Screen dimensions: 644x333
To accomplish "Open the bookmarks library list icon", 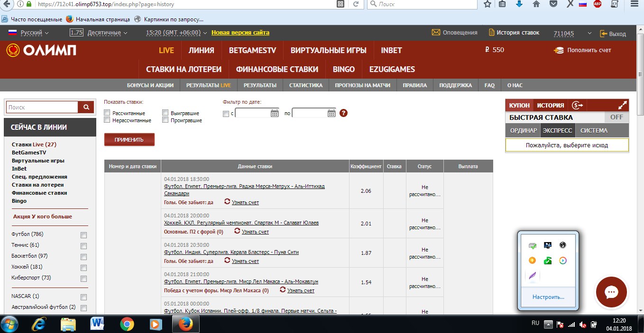I will coord(502,4).
